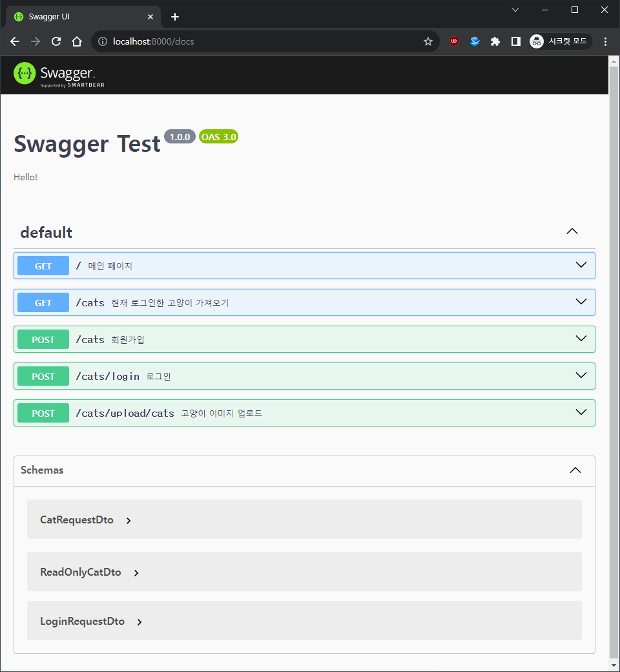Viewport: 620px width, 672px height.
Task: Expand the POST /cats 회원가입 chevron
Action: (581, 339)
